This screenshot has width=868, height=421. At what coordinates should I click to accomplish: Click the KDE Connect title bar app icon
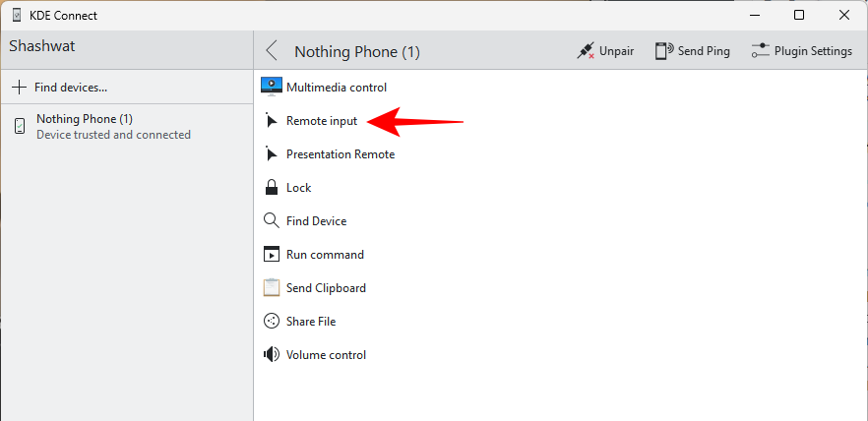tap(17, 16)
